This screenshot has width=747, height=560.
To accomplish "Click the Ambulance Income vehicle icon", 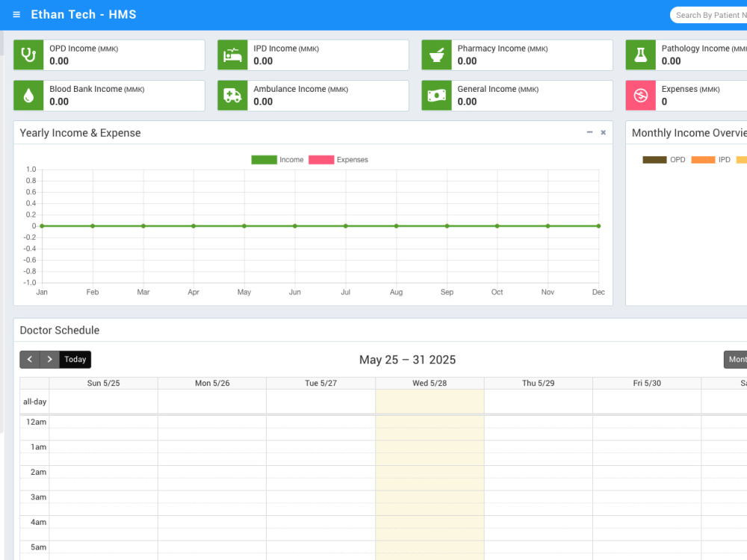I will point(232,96).
